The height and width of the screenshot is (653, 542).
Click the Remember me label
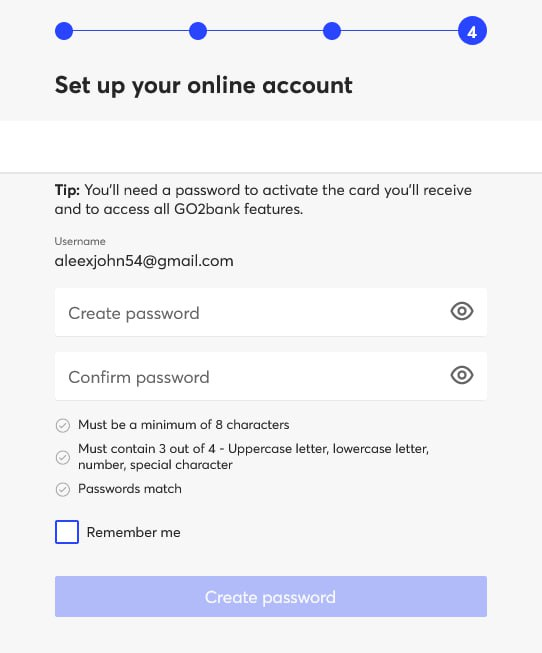coord(133,532)
